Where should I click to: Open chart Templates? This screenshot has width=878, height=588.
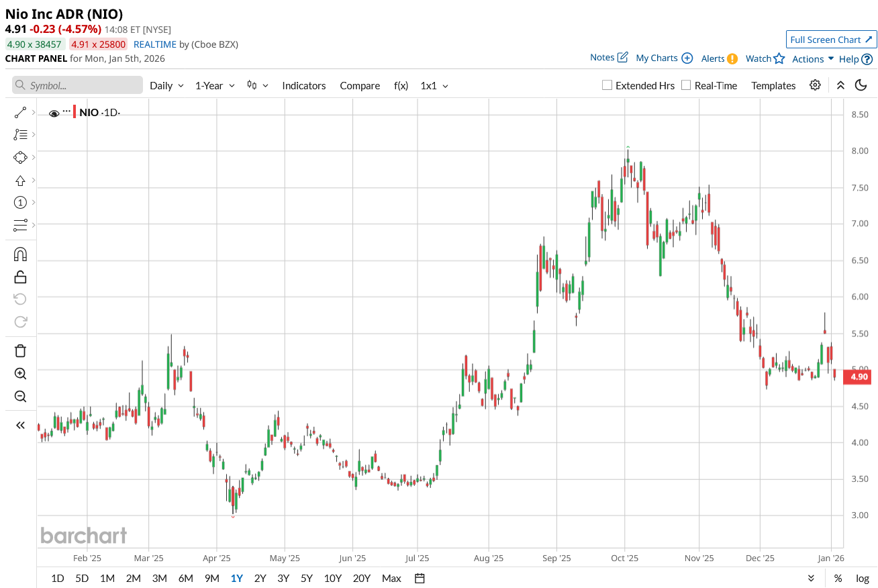click(773, 85)
